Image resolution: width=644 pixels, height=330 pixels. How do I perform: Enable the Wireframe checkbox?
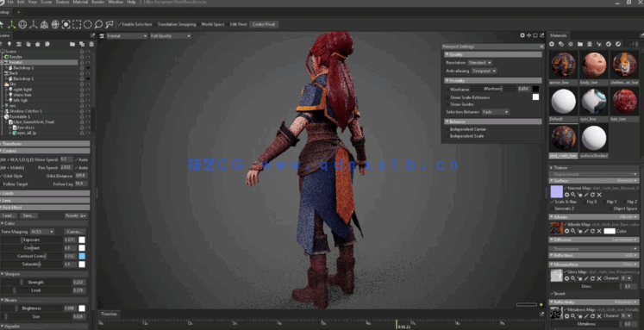coord(447,89)
